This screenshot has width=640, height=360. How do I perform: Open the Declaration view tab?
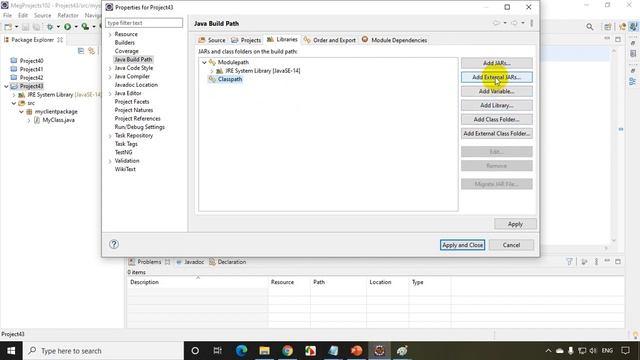tap(228, 262)
